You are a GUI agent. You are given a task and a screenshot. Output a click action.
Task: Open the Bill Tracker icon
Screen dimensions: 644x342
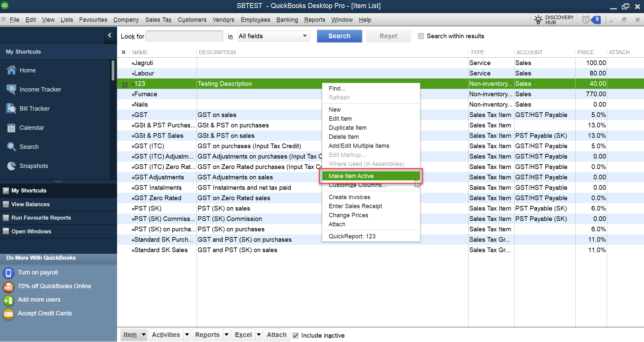pyautogui.click(x=11, y=108)
